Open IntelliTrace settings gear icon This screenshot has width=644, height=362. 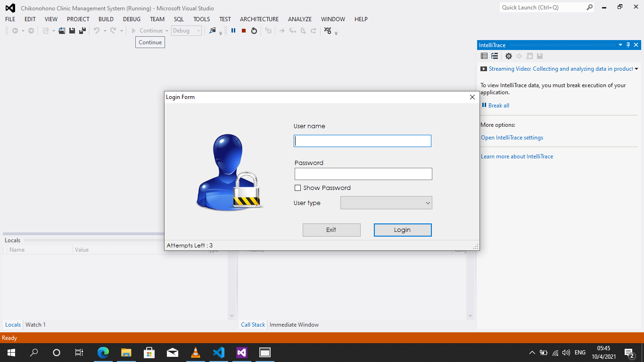coord(509,56)
